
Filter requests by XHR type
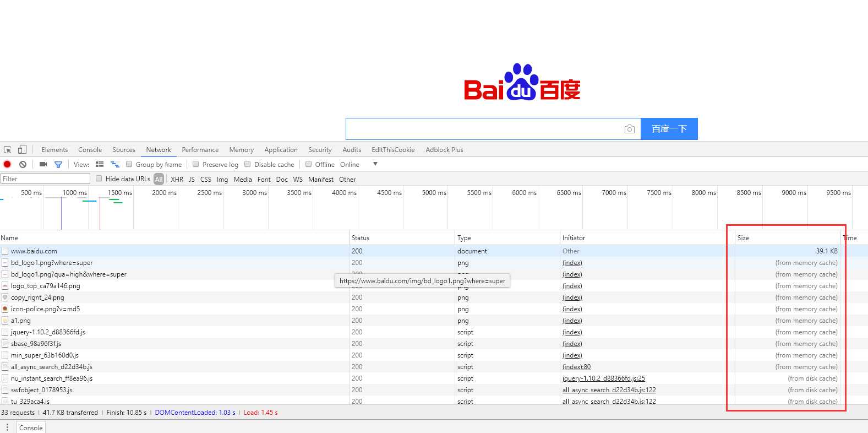pos(177,180)
